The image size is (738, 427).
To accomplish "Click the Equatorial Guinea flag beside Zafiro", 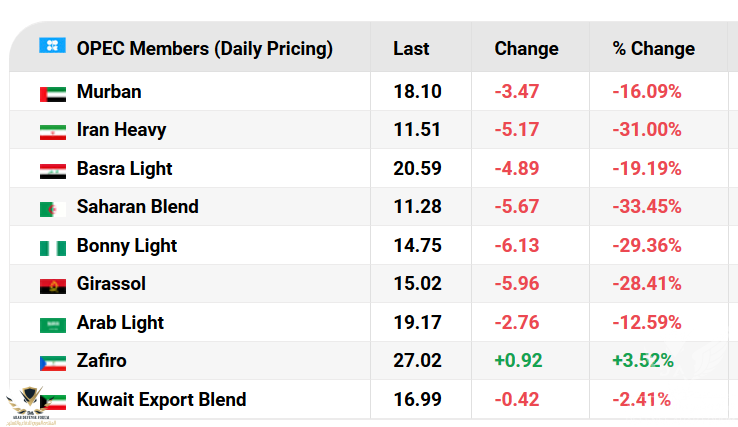I will (x=53, y=362).
